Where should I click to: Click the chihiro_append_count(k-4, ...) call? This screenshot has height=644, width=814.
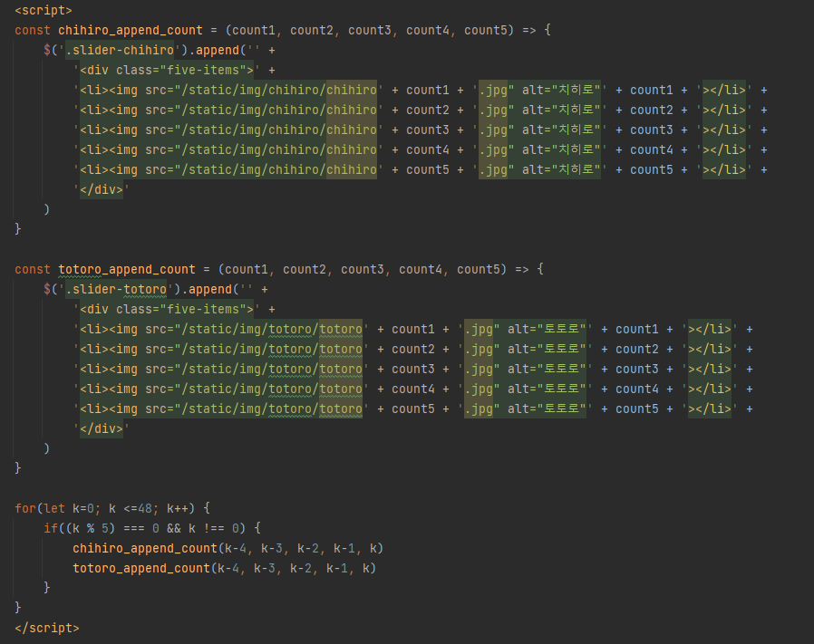coord(228,548)
